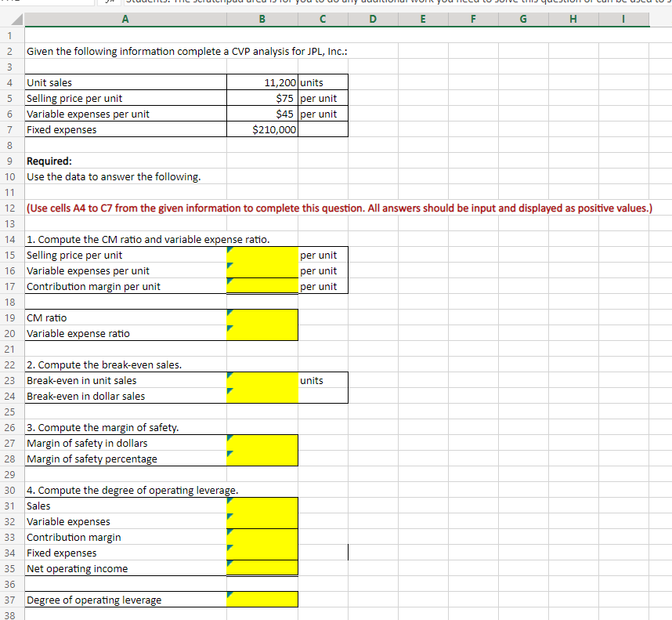Screen dimensions: 672x620
Task: Select column E header
Action: click(423, 20)
